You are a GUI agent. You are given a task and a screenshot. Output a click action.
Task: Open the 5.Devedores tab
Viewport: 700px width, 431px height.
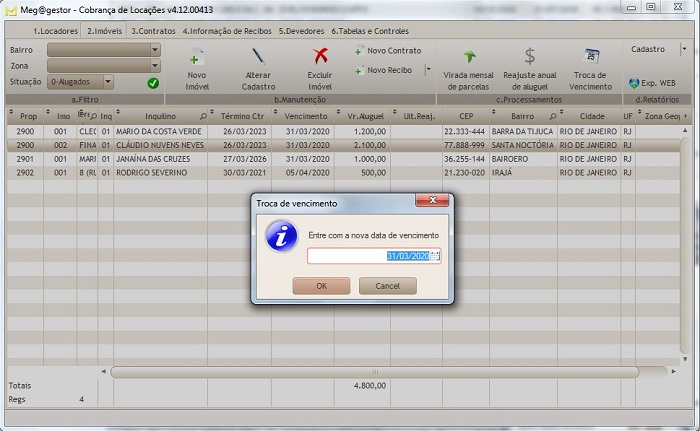tap(302, 31)
